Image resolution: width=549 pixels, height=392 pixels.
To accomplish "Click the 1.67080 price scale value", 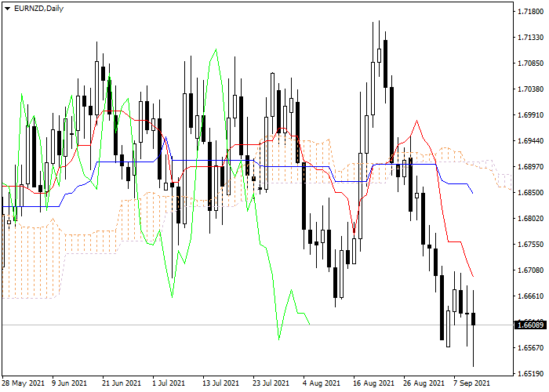I will [530, 270].
